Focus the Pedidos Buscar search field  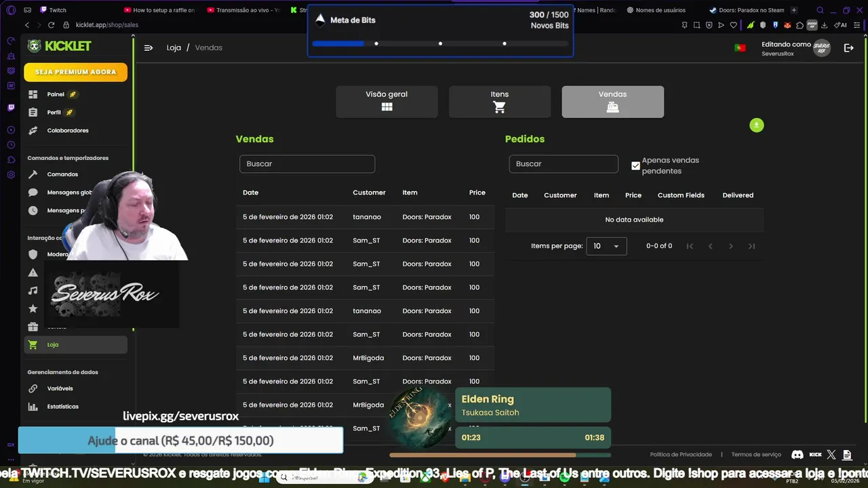pos(564,164)
